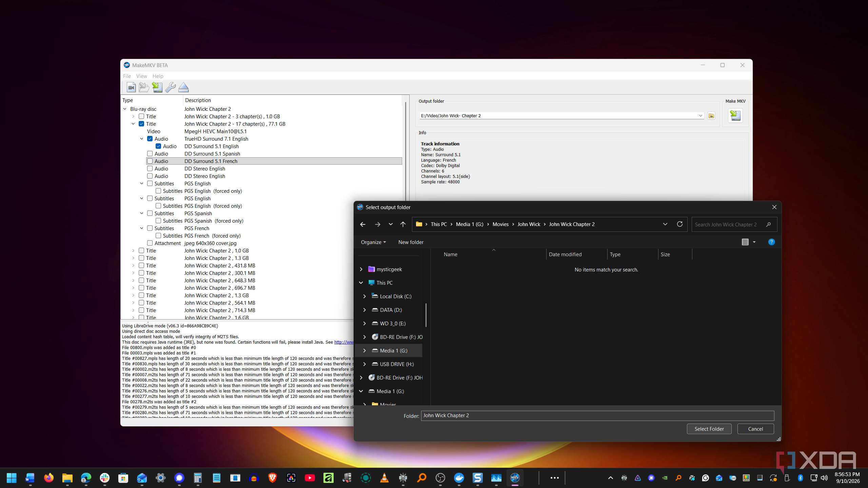Click the output folder browse icon

(x=711, y=116)
